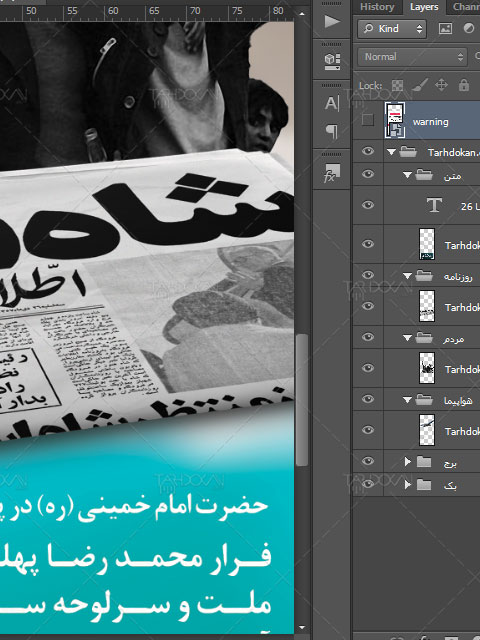Click the Tarhdokan group folder icon
Screen dimensions: 480x640
[408, 152]
